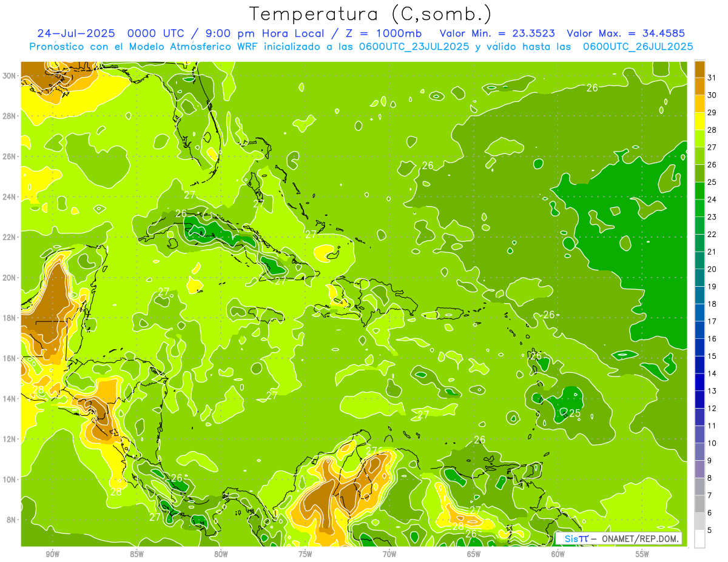
Task: Click the '60W' longitude label
Action: [558, 554]
